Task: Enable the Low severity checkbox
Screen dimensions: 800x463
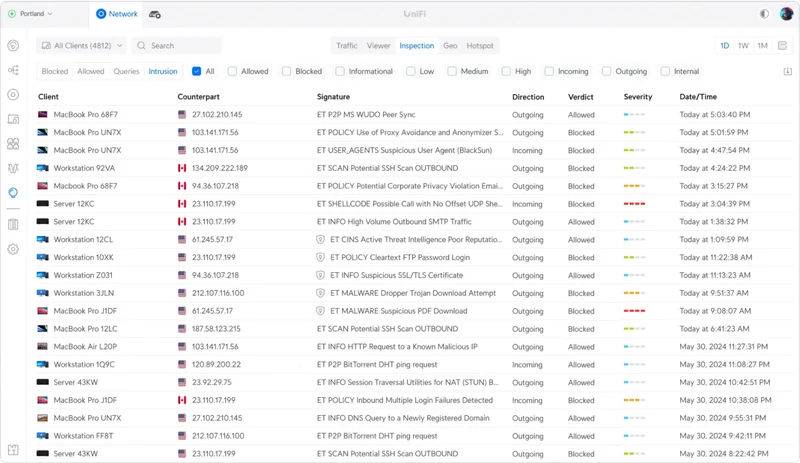Action: [411, 71]
